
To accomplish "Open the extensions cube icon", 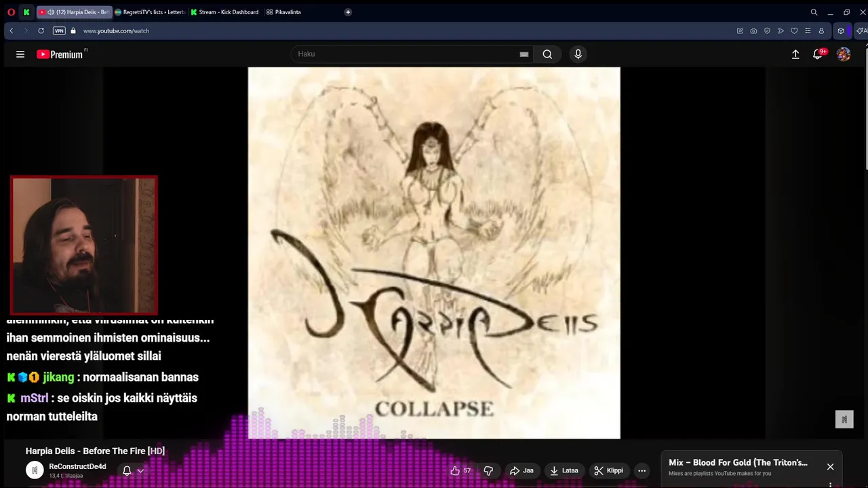I will click(x=841, y=30).
